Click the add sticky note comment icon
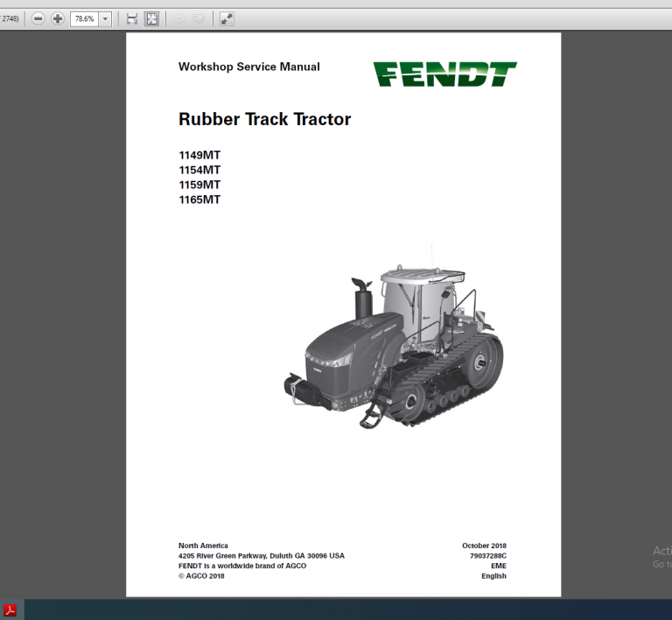672x620 pixels. coord(179,19)
